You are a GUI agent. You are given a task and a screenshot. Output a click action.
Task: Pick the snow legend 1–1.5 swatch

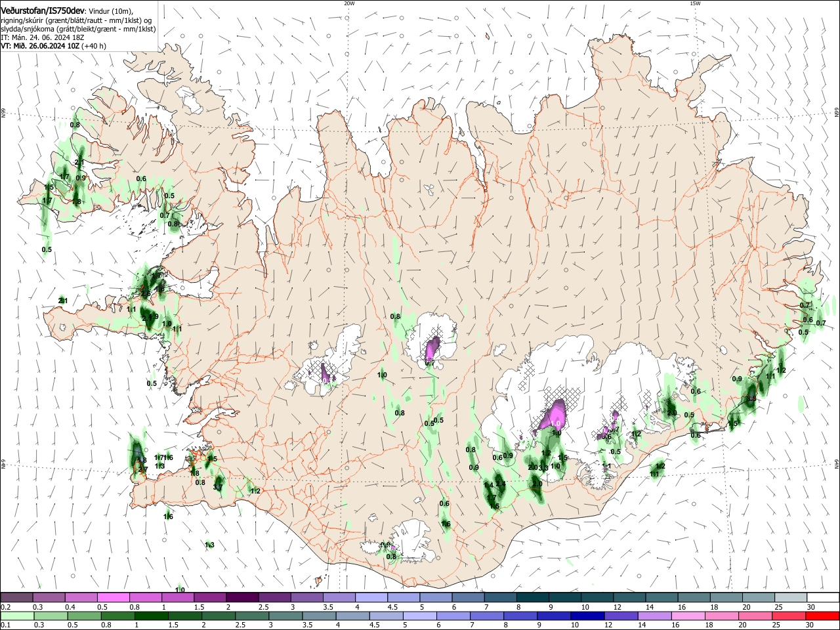[x=178, y=597]
